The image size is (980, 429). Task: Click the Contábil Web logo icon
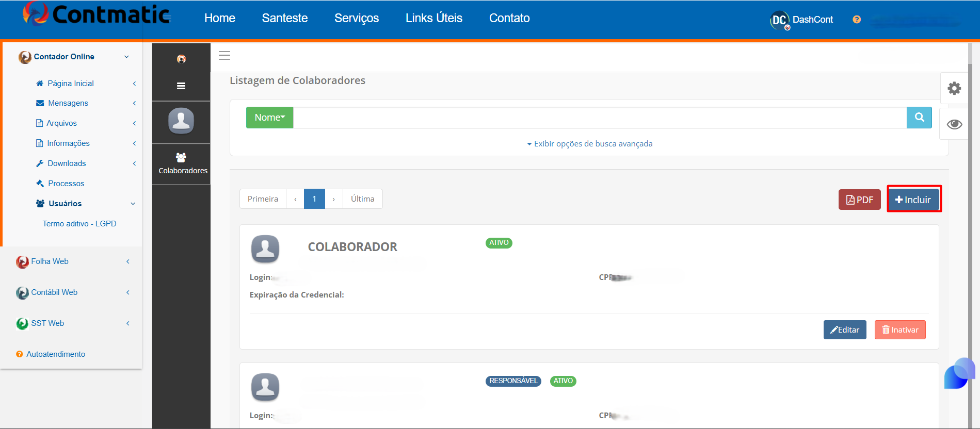22,293
